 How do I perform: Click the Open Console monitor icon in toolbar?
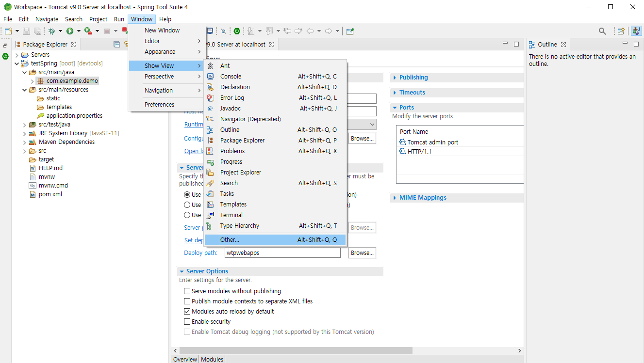point(210,31)
